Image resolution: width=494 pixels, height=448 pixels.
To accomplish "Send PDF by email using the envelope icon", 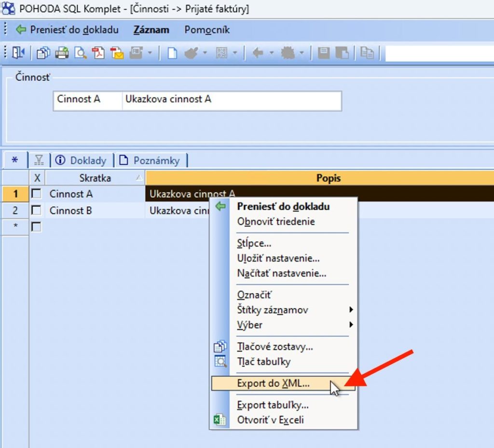I will [x=117, y=53].
